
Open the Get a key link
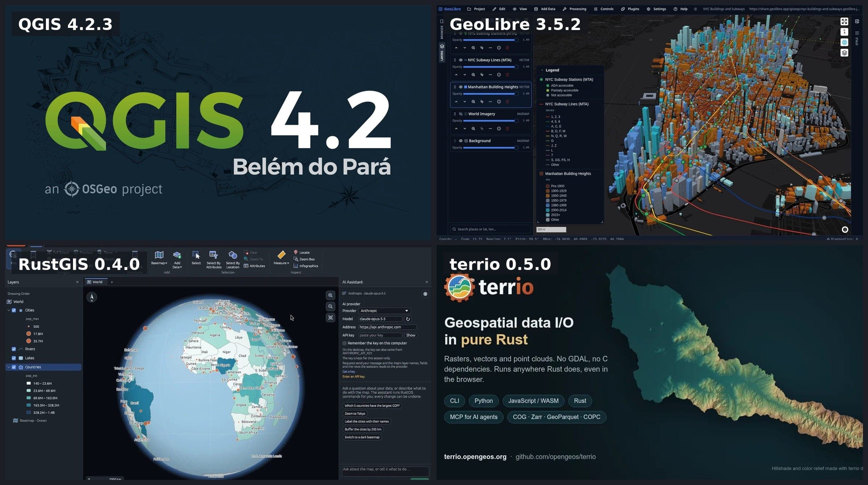tap(349, 372)
